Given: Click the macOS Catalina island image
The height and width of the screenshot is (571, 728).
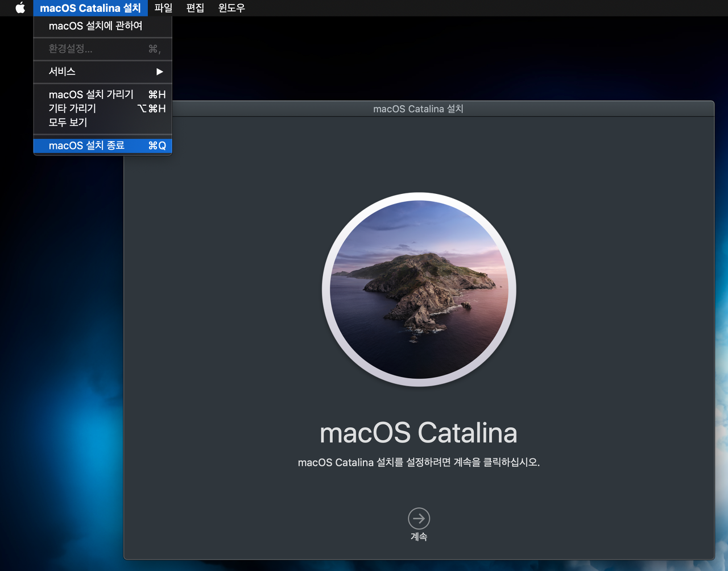Looking at the screenshot, I should coord(419,289).
